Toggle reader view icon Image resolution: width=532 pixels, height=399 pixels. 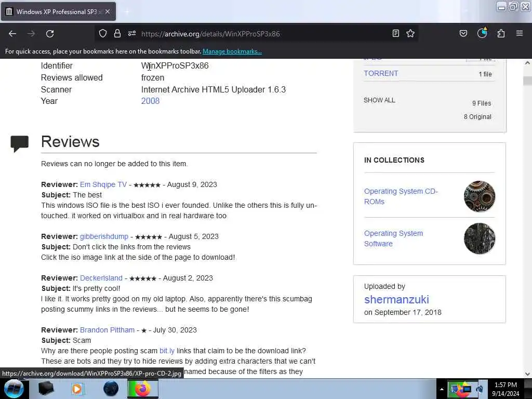[395, 34]
